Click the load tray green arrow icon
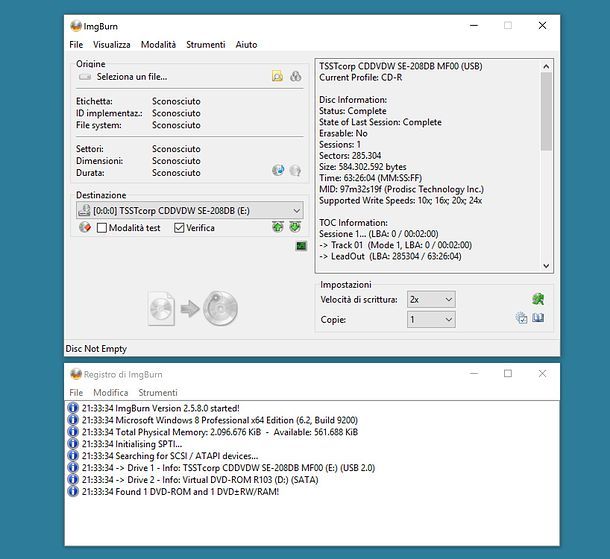This screenshot has height=559, width=610. [x=295, y=227]
